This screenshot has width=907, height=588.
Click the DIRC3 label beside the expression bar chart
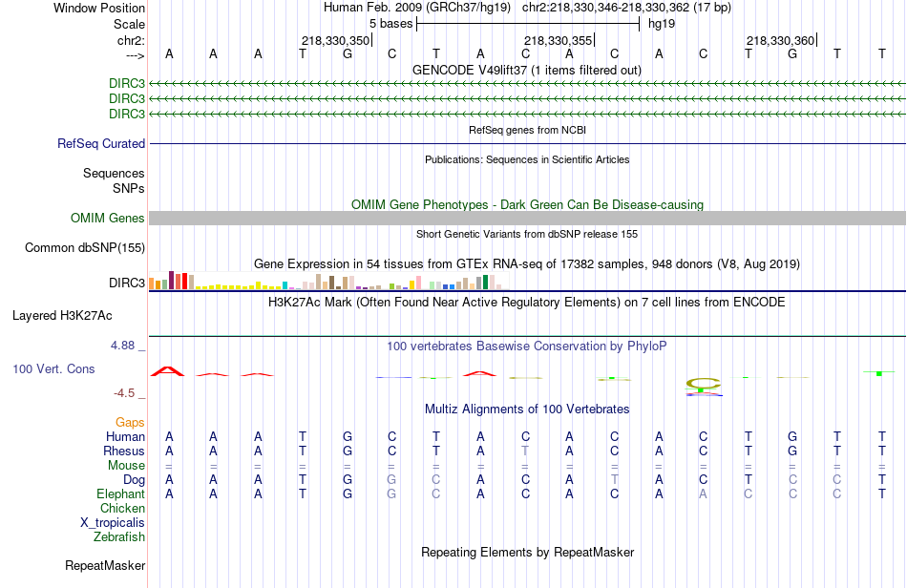pos(127,283)
